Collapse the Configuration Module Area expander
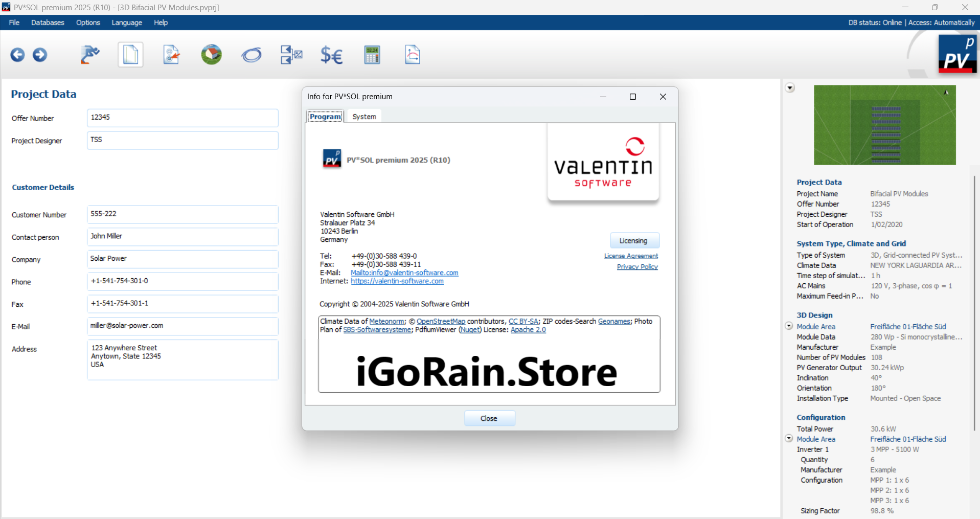The image size is (980, 519). point(789,439)
